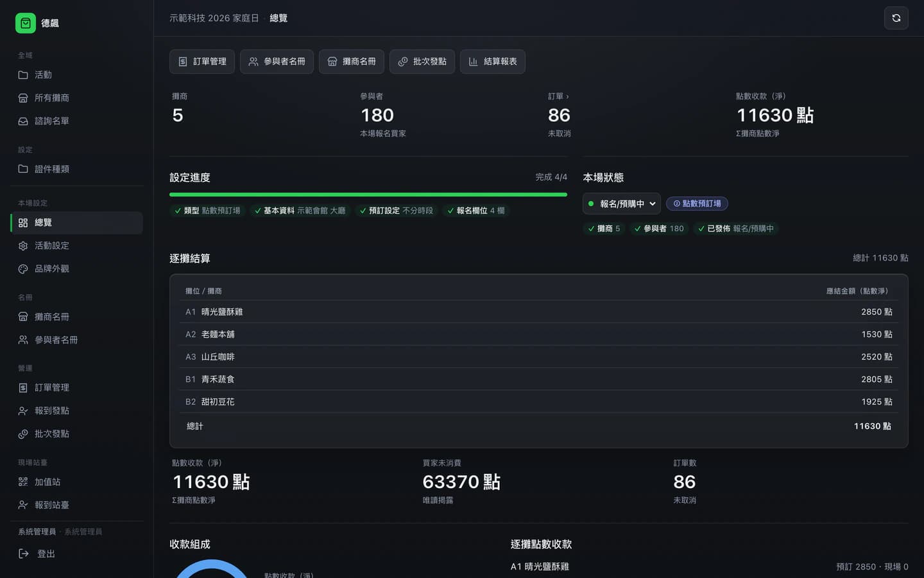924x578 pixels.
Task: Click the B1 青禾蔬食 settlement row
Action: (539, 380)
